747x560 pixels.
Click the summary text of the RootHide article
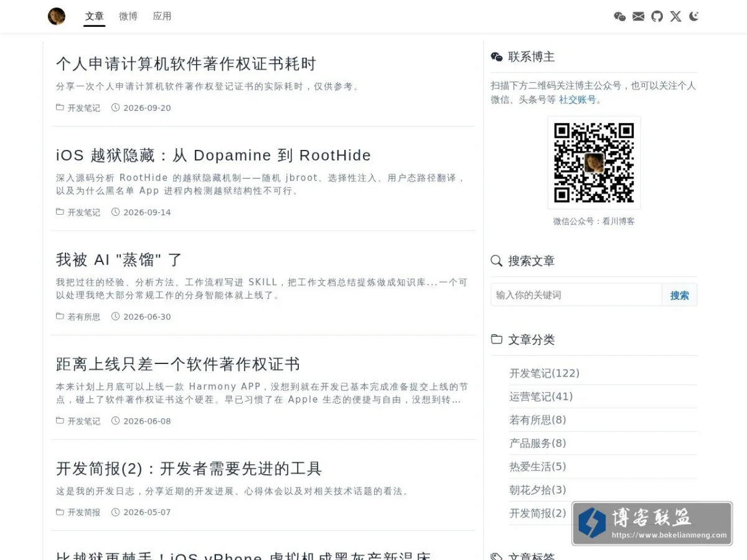261,184
